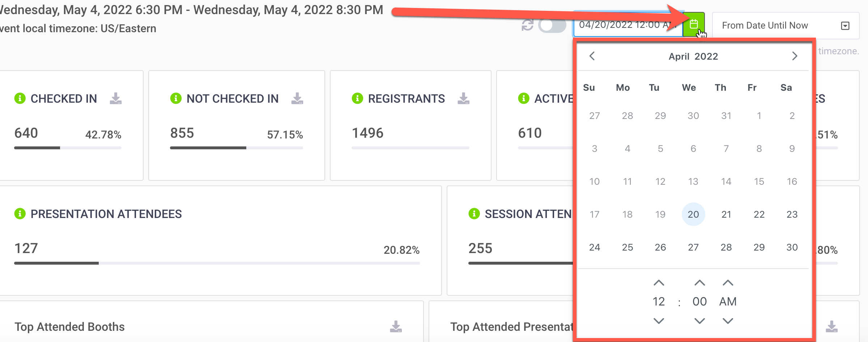This screenshot has height=342, width=868.
Task: Click the date and time input field
Action: click(628, 25)
